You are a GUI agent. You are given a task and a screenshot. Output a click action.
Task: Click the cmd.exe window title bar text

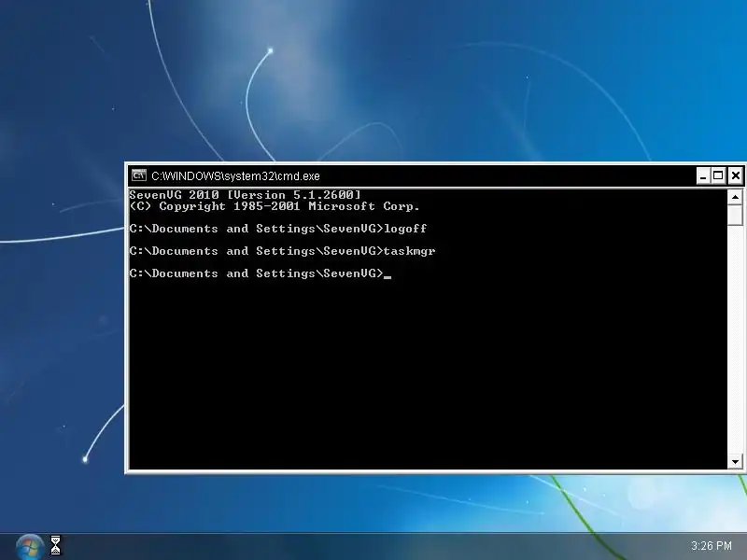tap(235, 176)
